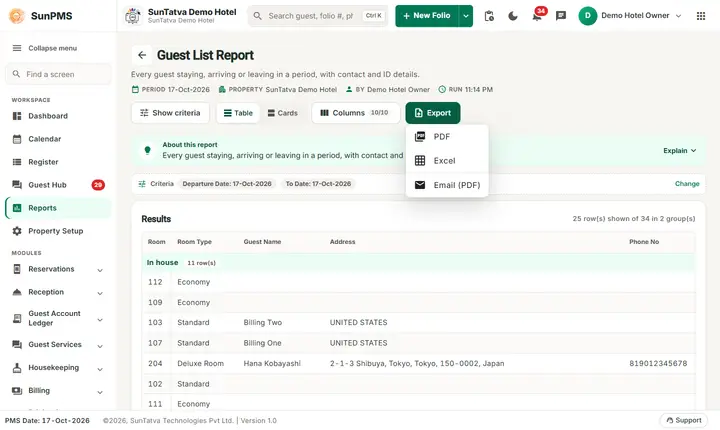Expand the Reception module

tap(58, 292)
